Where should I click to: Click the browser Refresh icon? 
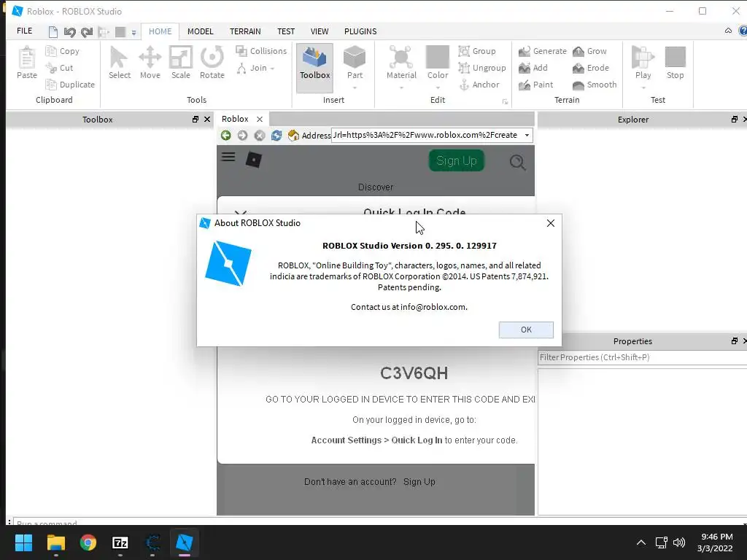pyautogui.click(x=276, y=135)
